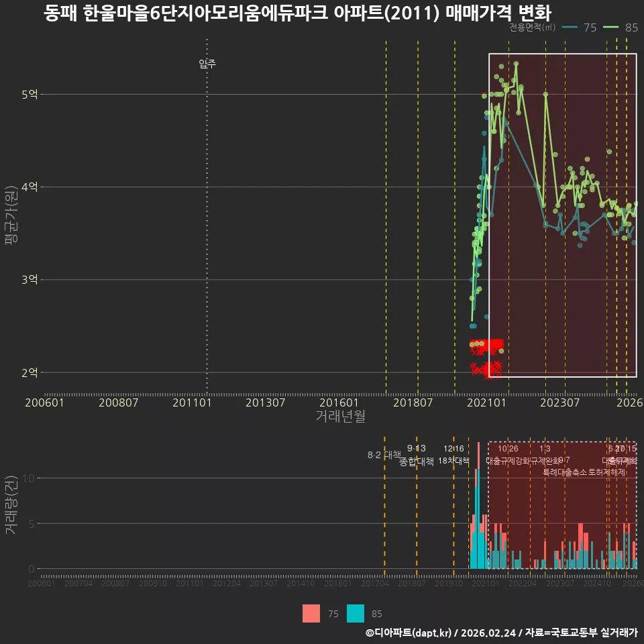
Task: Click 202204 on the volume chart x-axis
Action: (523, 584)
